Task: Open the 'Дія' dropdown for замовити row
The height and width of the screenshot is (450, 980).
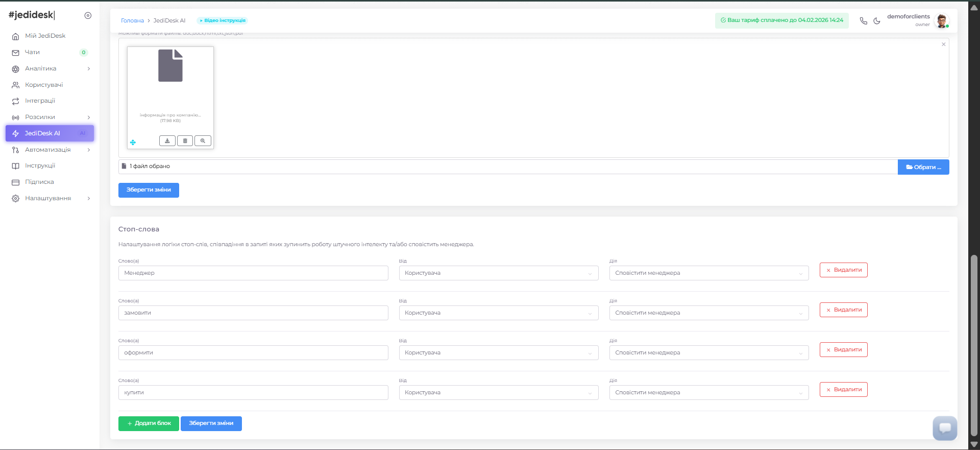Action: (x=708, y=313)
